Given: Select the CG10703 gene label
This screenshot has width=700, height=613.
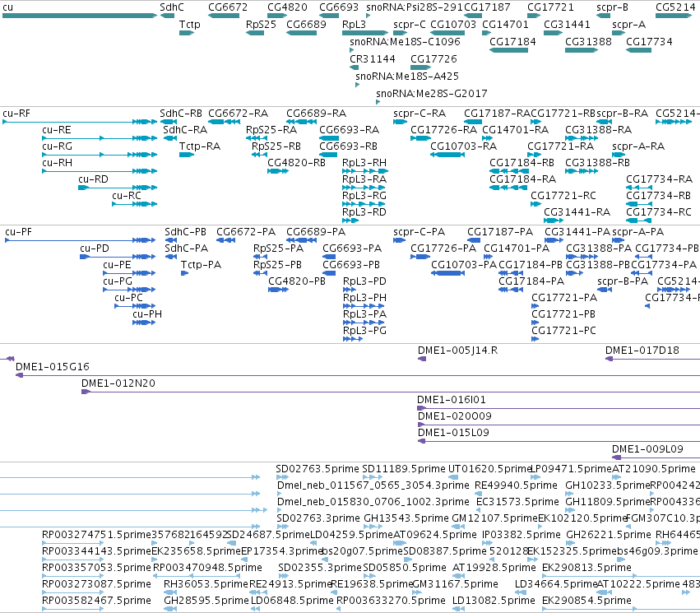Looking at the screenshot, I should pyautogui.click(x=453, y=25).
